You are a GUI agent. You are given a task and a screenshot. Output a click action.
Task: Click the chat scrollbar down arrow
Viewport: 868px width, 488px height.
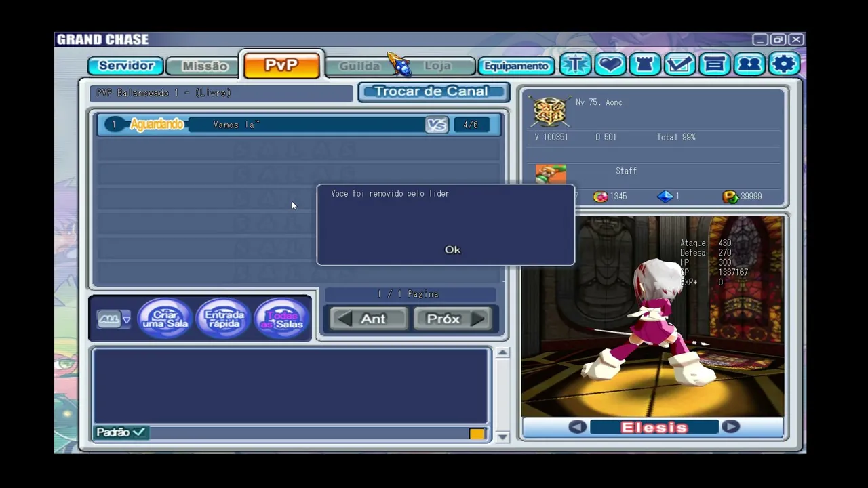502,437
